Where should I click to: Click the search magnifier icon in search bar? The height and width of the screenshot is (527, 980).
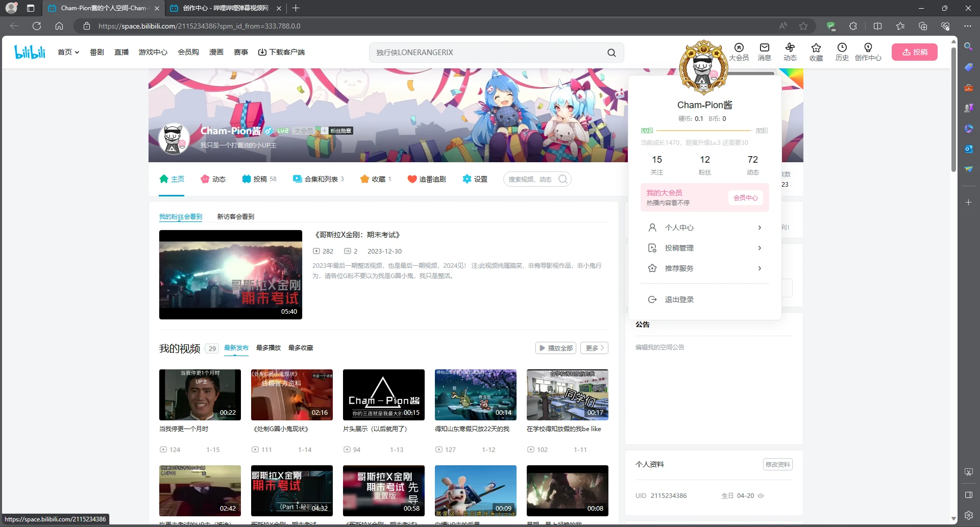611,53
